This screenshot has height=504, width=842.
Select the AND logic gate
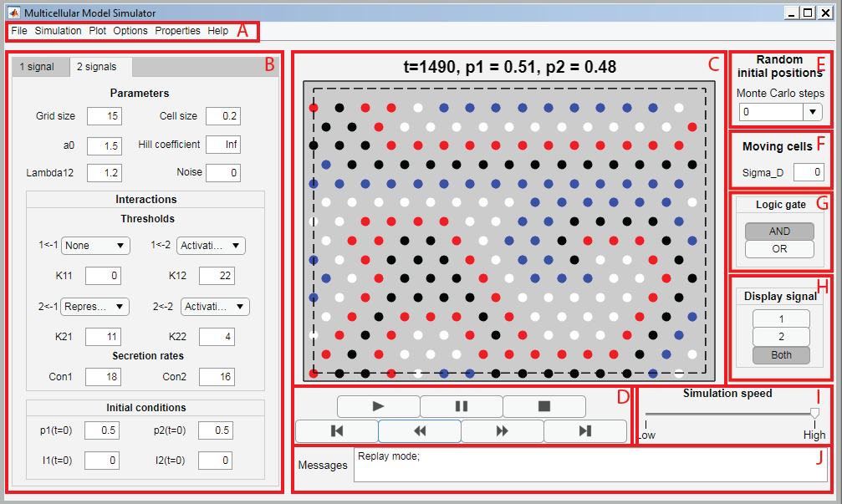[x=779, y=232]
